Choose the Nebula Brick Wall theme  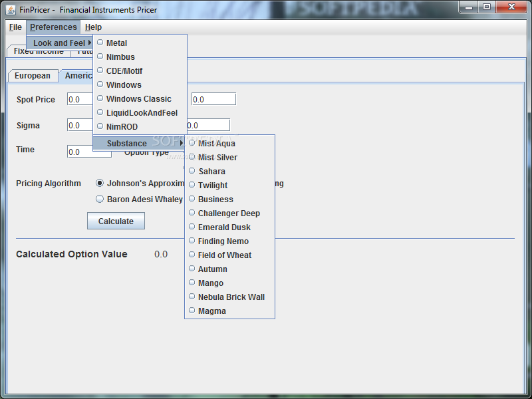point(229,297)
